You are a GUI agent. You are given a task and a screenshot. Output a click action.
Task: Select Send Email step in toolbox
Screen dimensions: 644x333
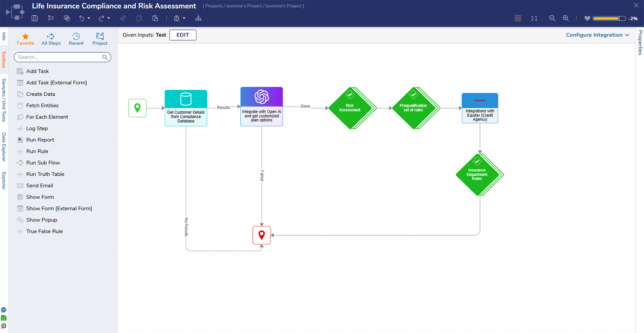[x=39, y=185]
